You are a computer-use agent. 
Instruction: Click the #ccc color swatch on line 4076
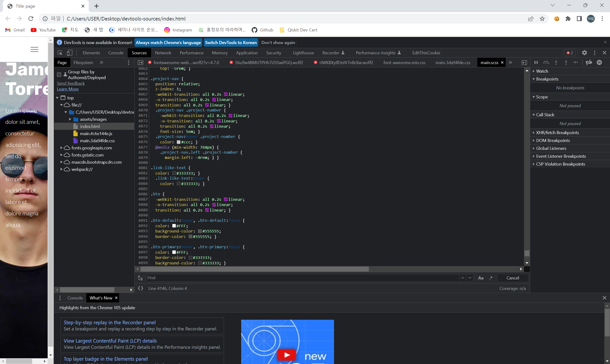(x=178, y=142)
